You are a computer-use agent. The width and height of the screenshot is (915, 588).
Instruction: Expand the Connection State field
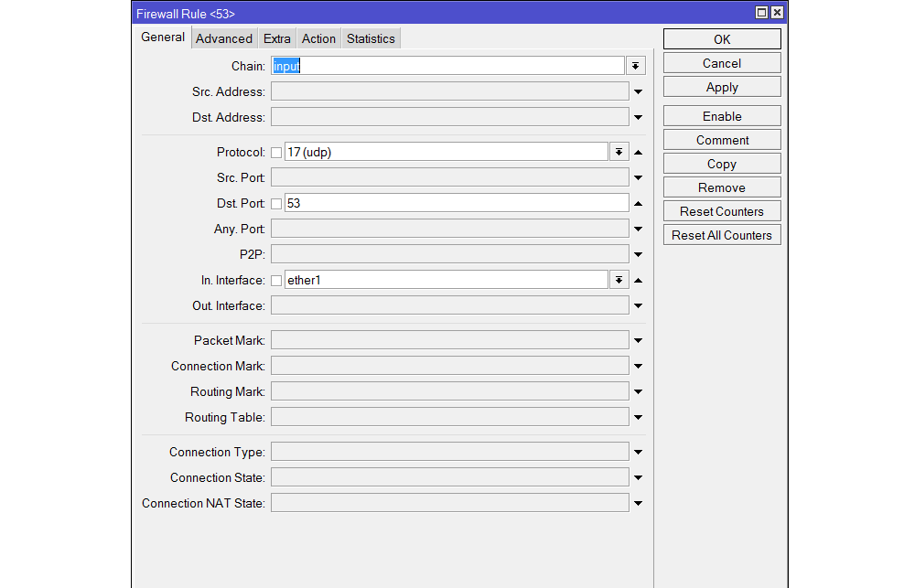point(639,477)
